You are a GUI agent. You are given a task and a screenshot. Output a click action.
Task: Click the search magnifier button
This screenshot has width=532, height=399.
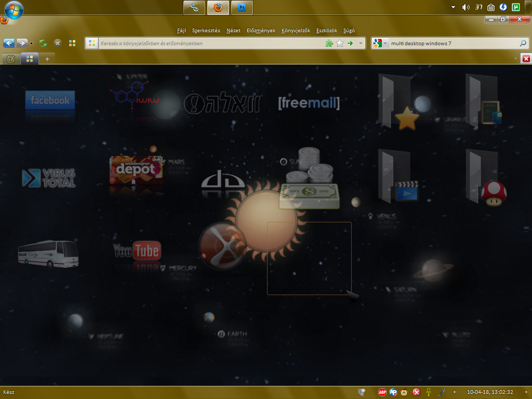(x=523, y=44)
